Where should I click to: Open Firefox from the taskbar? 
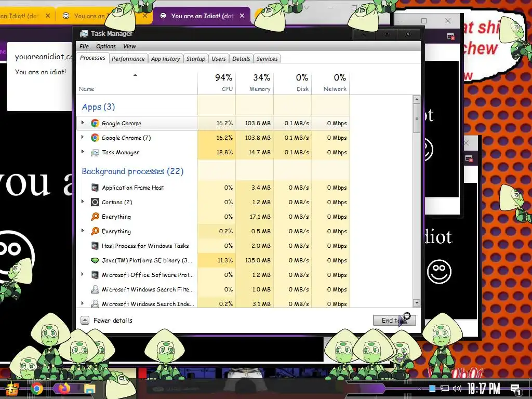64,388
